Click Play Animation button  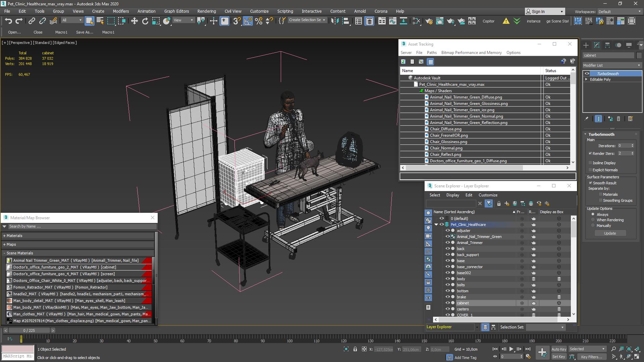(x=511, y=349)
